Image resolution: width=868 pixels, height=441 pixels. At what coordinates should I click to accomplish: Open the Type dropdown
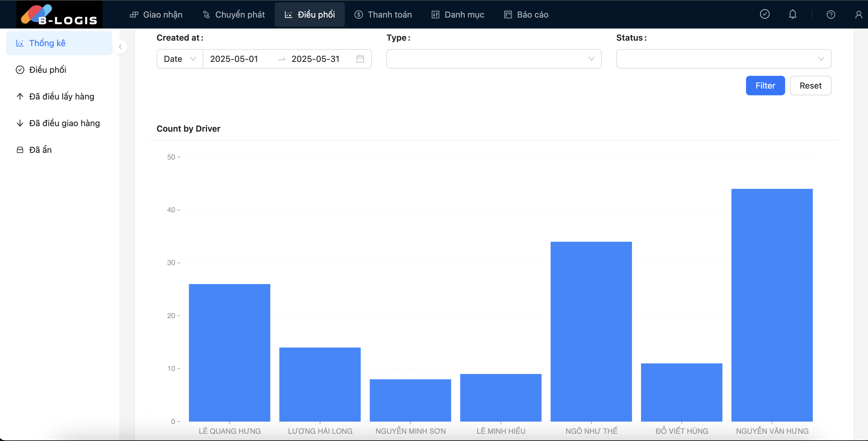494,59
